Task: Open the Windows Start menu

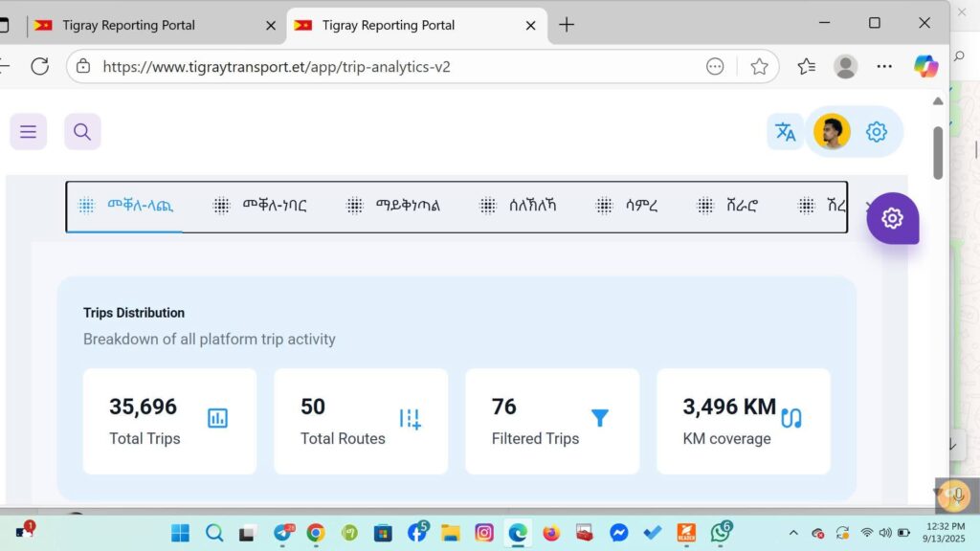Action: (x=180, y=533)
